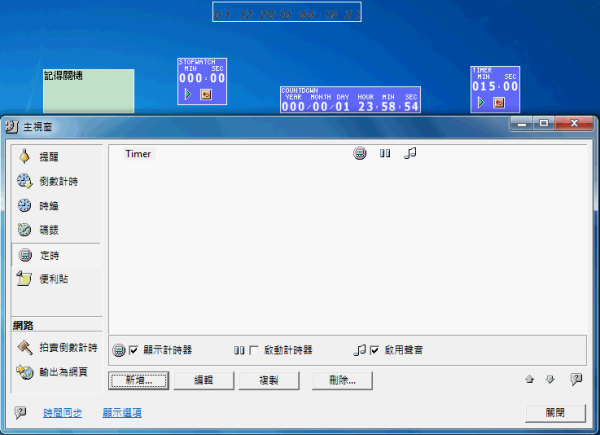Click the 關閉 close button

tap(555, 413)
